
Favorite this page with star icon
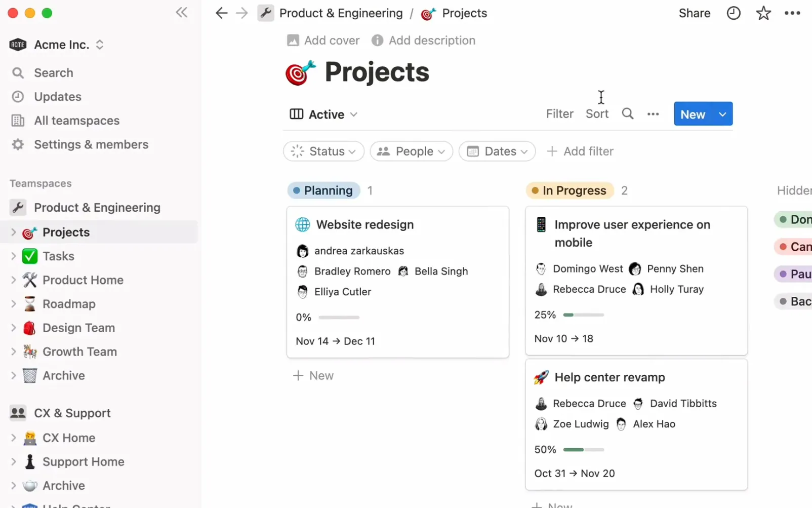(x=763, y=13)
